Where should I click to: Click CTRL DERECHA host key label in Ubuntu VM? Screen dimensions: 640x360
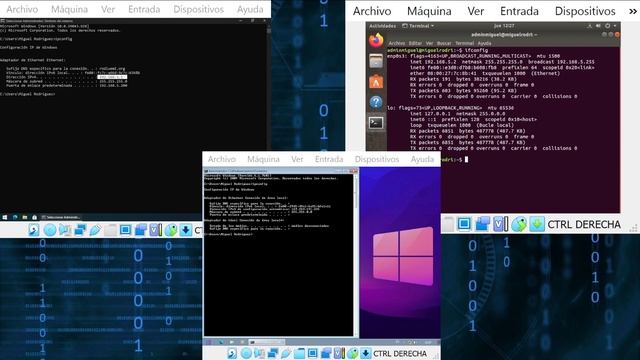[x=584, y=224]
